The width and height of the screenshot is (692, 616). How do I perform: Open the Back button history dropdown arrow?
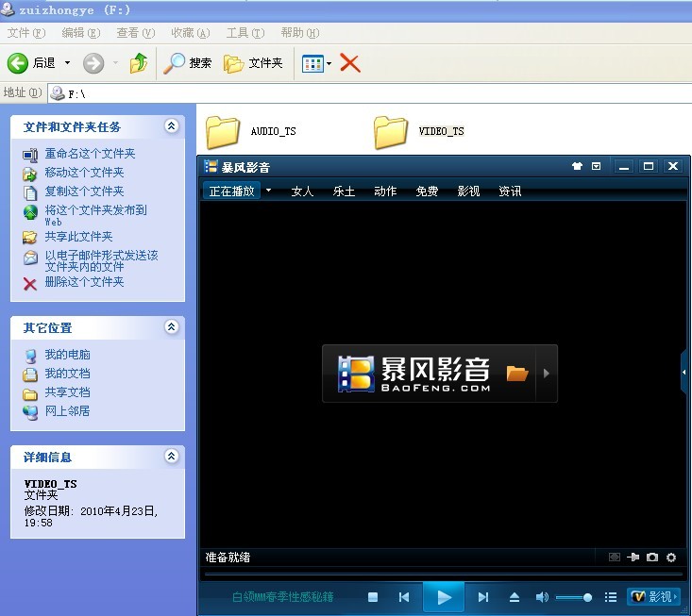point(68,63)
